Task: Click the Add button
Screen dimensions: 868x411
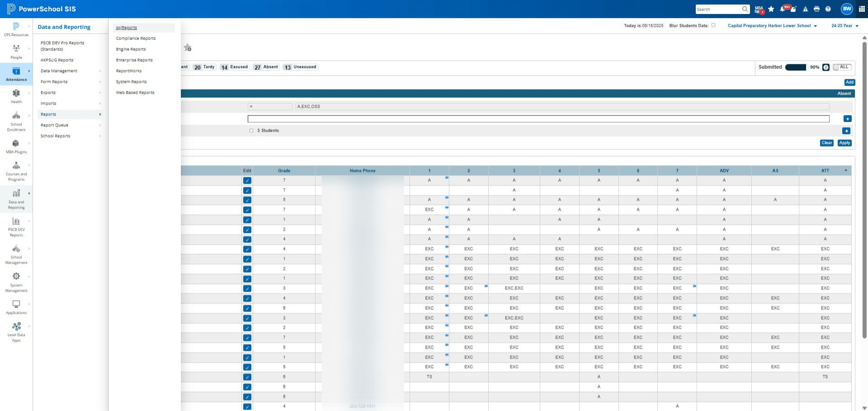Action: tap(849, 82)
